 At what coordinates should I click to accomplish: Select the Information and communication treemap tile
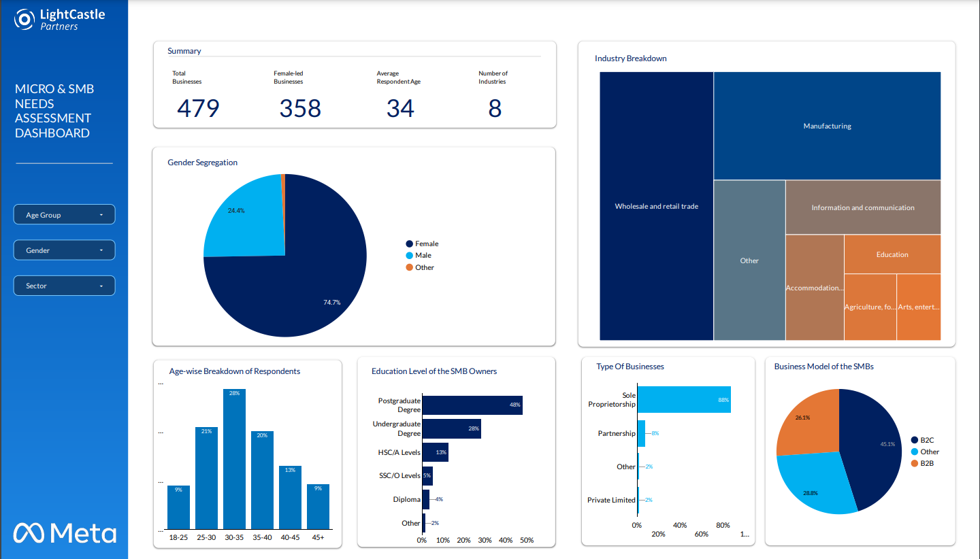pos(863,207)
